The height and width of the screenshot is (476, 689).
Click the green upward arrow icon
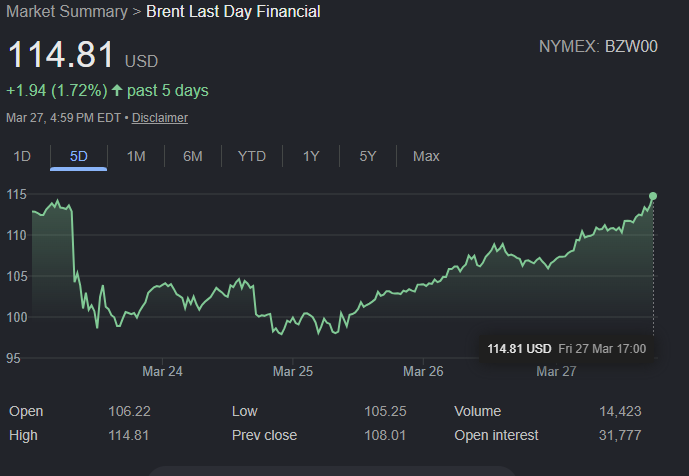tap(117, 91)
